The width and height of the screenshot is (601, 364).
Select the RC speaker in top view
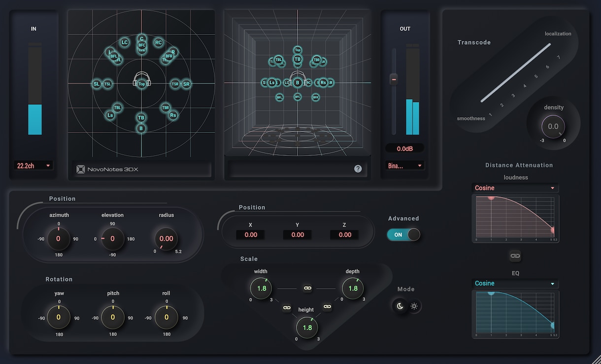click(x=158, y=43)
